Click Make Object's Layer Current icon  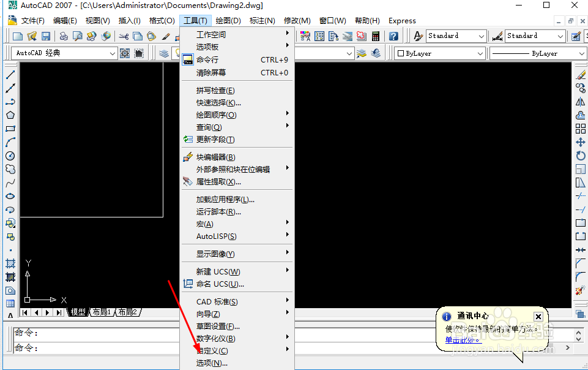[x=362, y=53]
